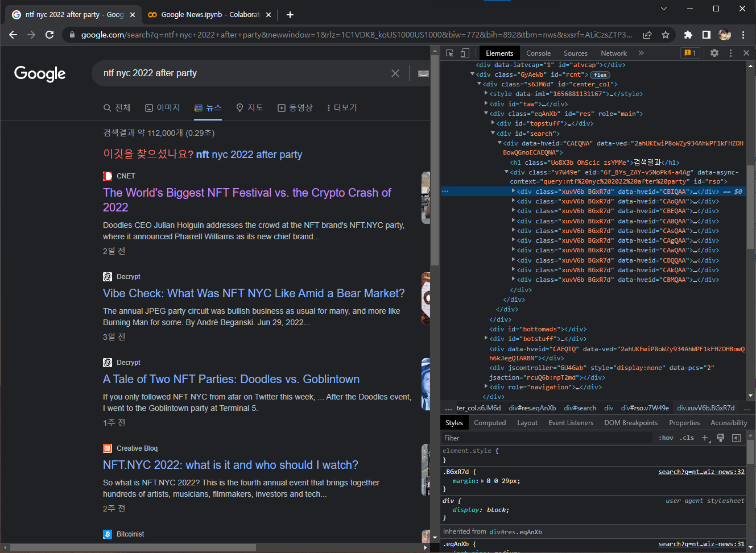Screen dimensions: 756x553
Task: Expand the margin shorthand property triangle
Action: pyautogui.click(x=483, y=481)
